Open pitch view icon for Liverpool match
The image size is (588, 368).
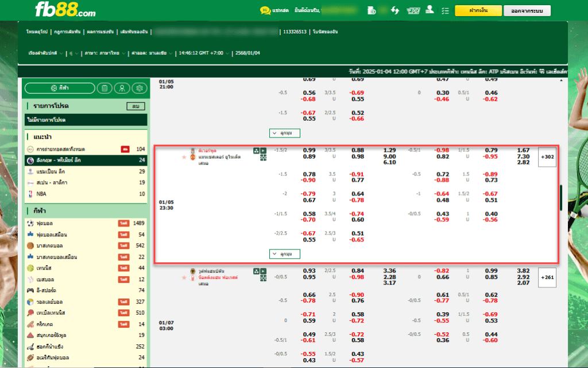click(x=263, y=158)
